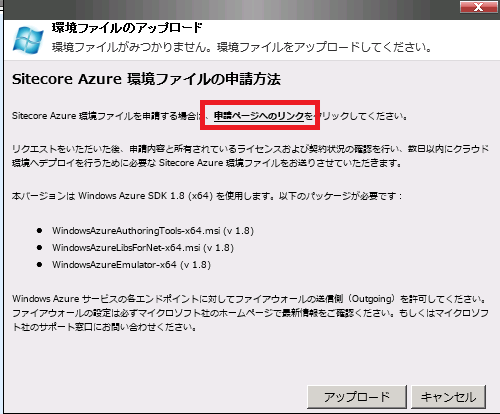Click the ファイアウォールの設定は必ず firewall notice line

pos(250,313)
